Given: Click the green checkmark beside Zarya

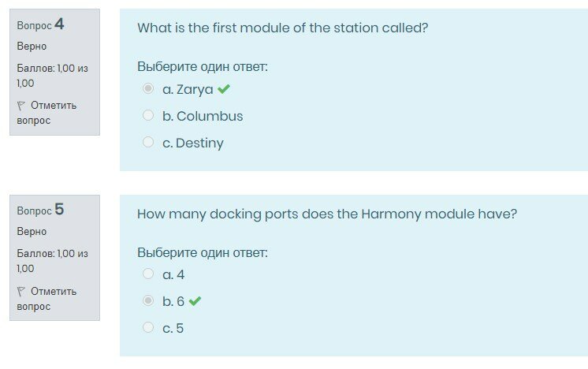Looking at the screenshot, I should (224, 89).
